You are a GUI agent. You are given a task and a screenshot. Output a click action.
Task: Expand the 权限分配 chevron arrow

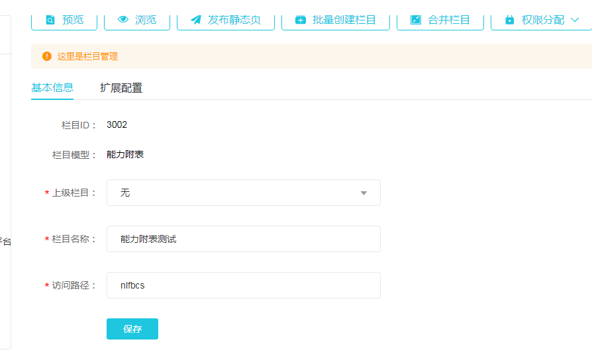tap(574, 20)
